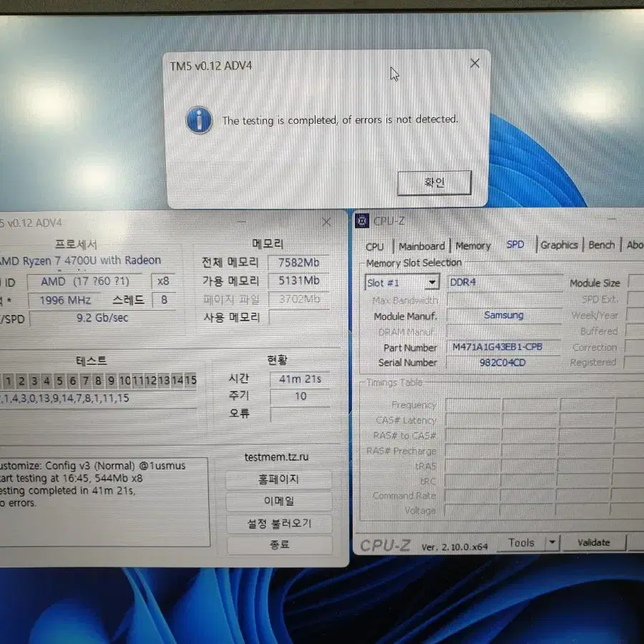Click the DDR4 memory type field

[504, 282]
